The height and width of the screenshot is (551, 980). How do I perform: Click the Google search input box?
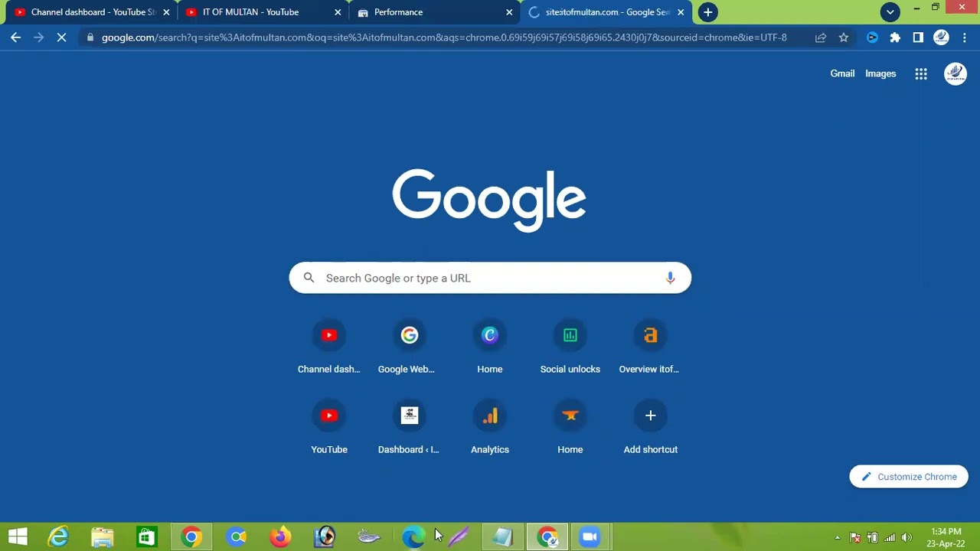490,278
